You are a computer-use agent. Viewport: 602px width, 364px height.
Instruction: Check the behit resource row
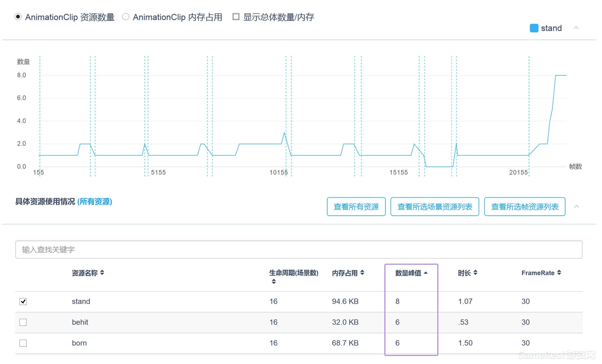[23, 322]
